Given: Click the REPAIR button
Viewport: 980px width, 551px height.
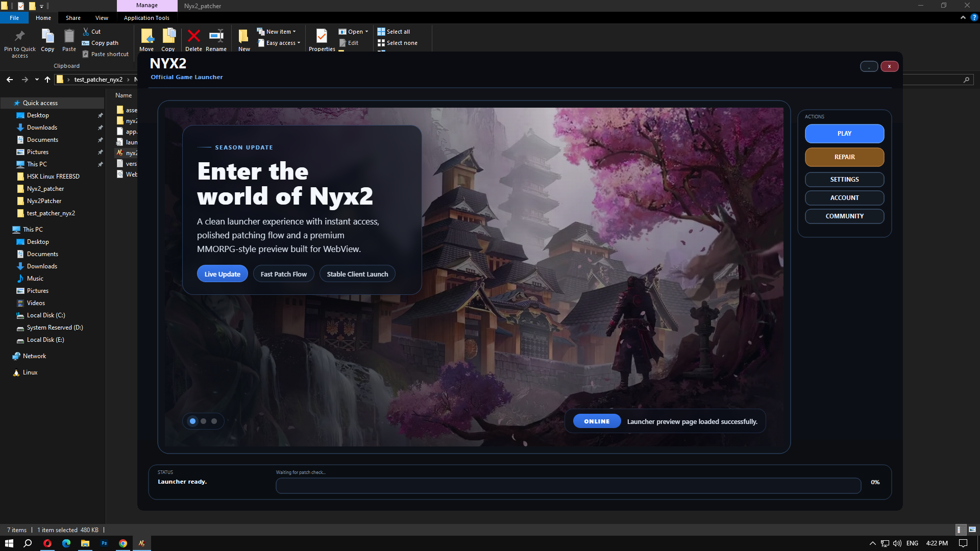Looking at the screenshot, I should [x=844, y=157].
